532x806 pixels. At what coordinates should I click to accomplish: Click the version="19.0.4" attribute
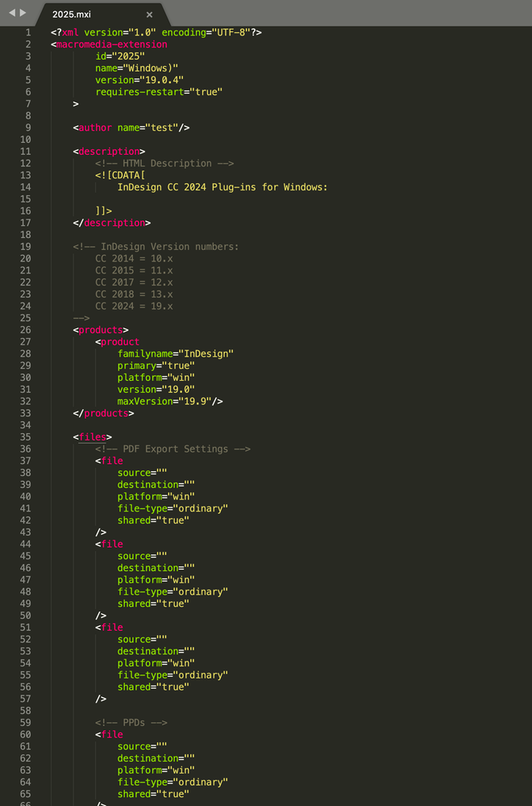click(x=139, y=80)
